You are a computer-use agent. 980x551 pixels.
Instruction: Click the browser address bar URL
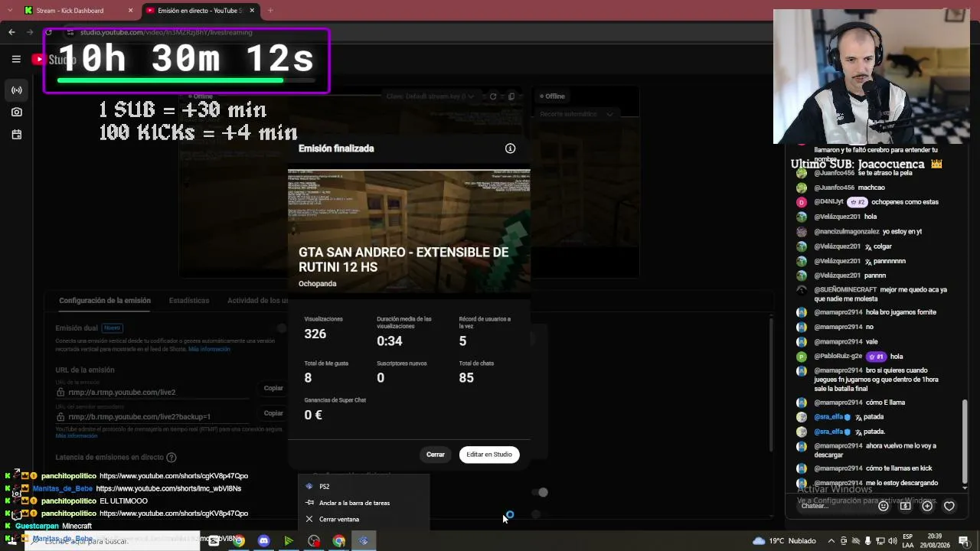[166, 32]
